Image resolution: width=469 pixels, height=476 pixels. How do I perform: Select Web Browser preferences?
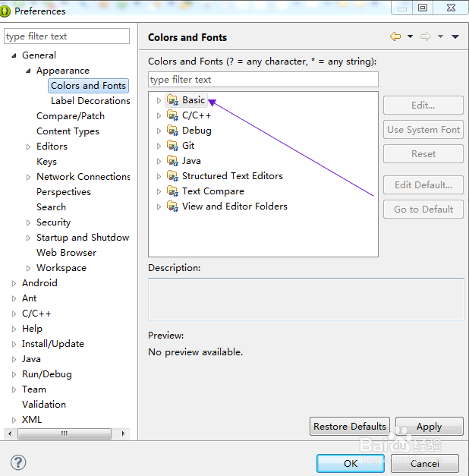pyautogui.click(x=66, y=253)
